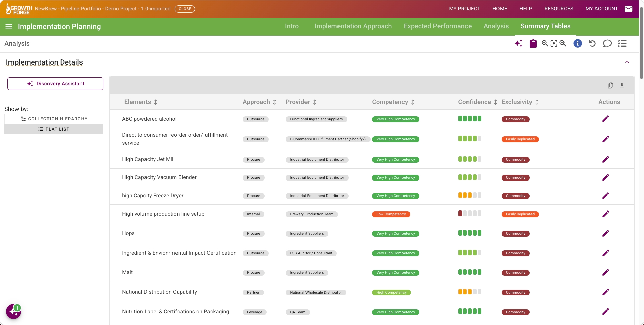Click the Internal approach tag

click(253, 214)
